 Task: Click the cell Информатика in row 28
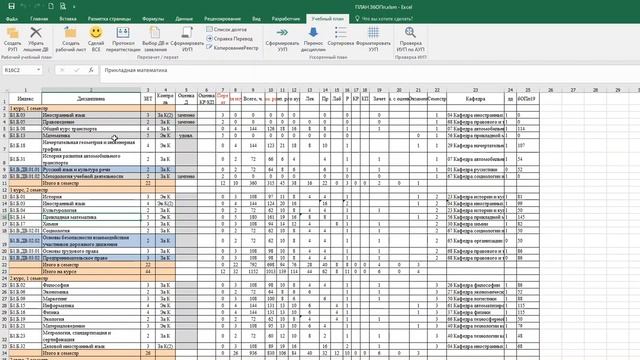click(x=91, y=305)
